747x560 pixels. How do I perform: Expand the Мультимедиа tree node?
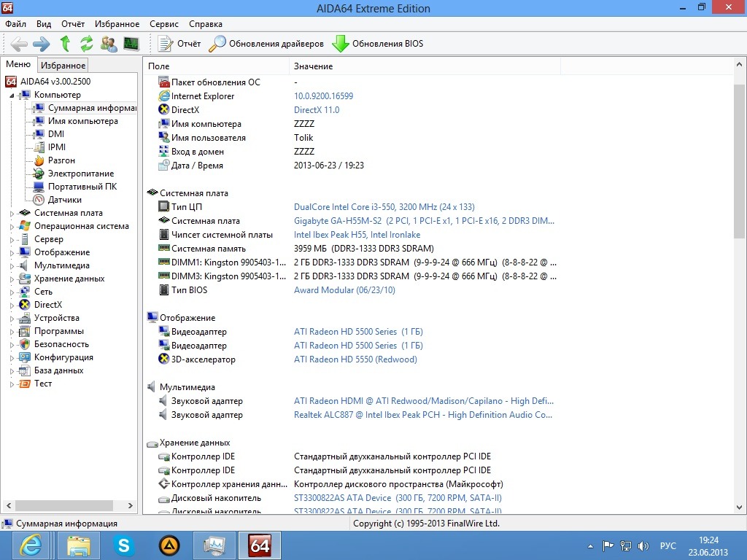[x=12, y=265]
